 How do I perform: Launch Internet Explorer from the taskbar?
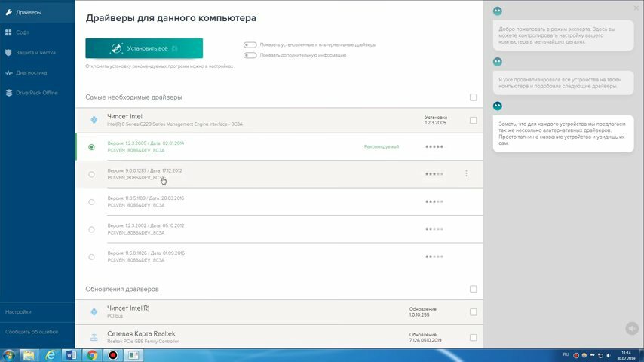tap(50, 355)
